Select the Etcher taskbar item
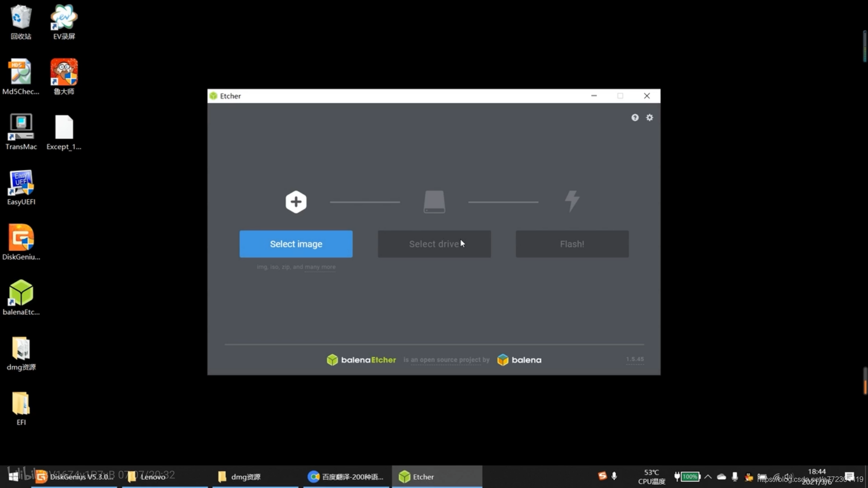868x488 pixels. pyautogui.click(x=437, y=477)
